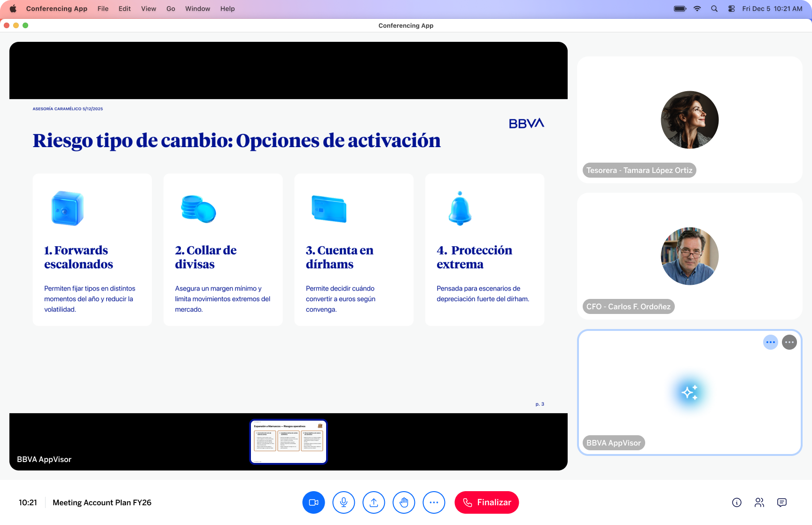Image resolution: width=812 pixels, height=525 pixels.
Task: Raise hand in the meeting
Action: [x=404, y=502]
